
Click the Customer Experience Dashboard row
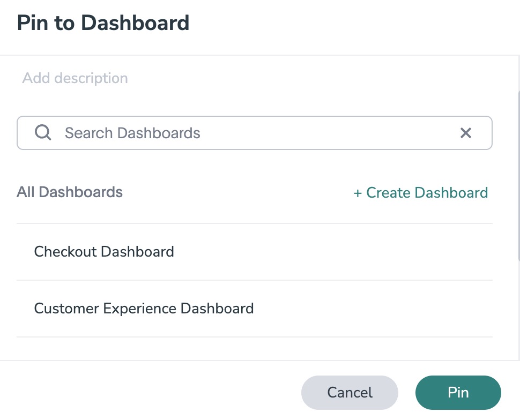[x=254, y=309]
